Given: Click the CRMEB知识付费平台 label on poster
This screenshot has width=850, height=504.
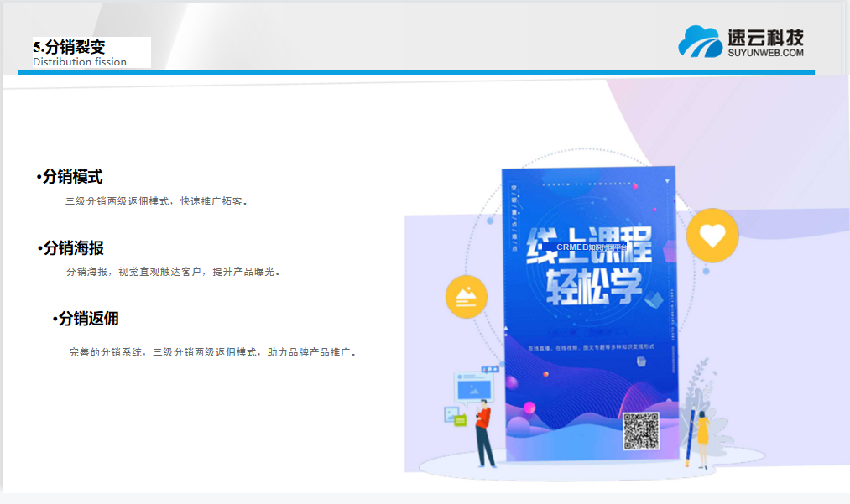Looking at the screenshot, I should click(x=592, y=247).
